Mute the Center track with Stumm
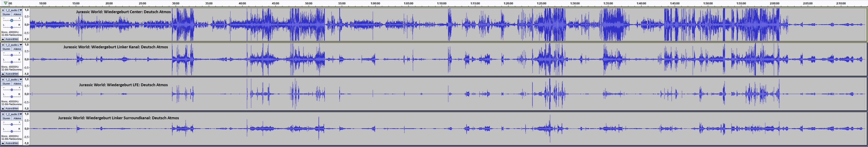868x147 pixels. (x=6, y=15)
